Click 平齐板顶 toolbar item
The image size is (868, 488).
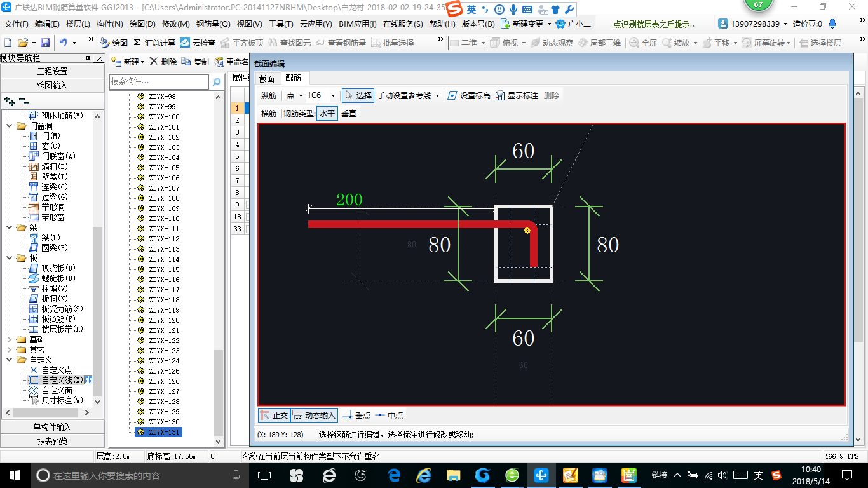point(241,43)
